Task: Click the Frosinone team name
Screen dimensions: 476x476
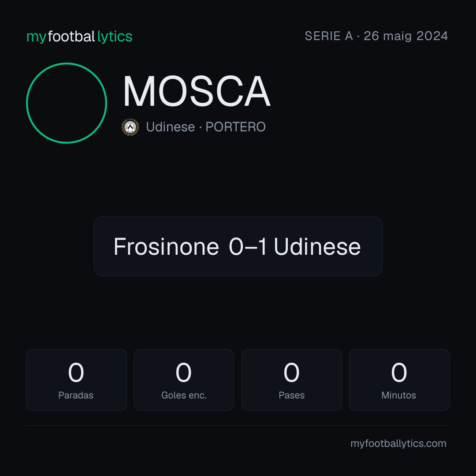Action: coord(166,246)
